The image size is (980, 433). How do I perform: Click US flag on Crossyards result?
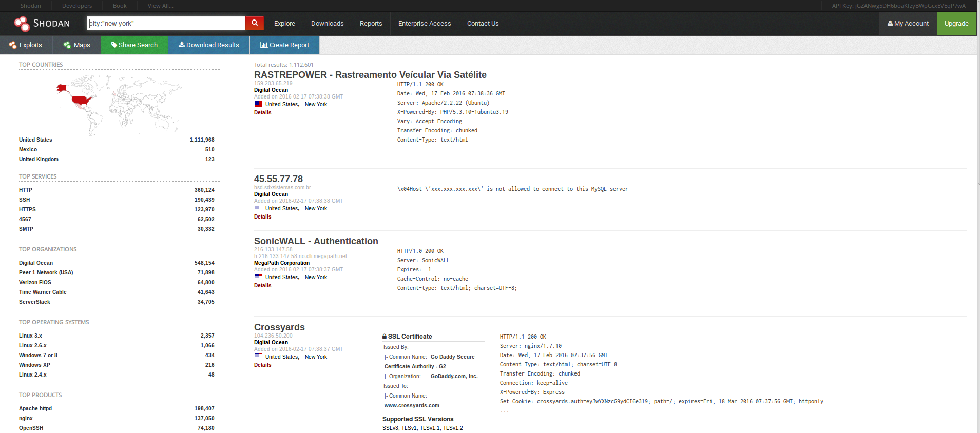(258, 357)
